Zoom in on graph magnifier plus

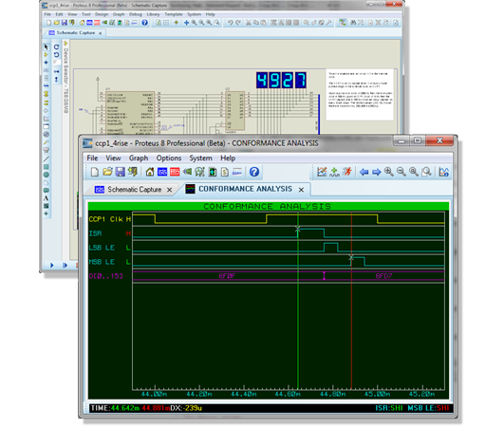389,172
